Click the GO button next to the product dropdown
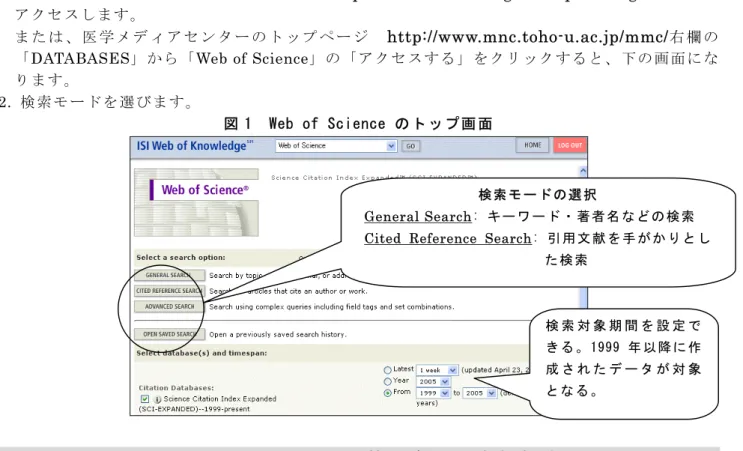Image resolution: width=743 pixels, height=451 pixels. [x=410, y=146]
